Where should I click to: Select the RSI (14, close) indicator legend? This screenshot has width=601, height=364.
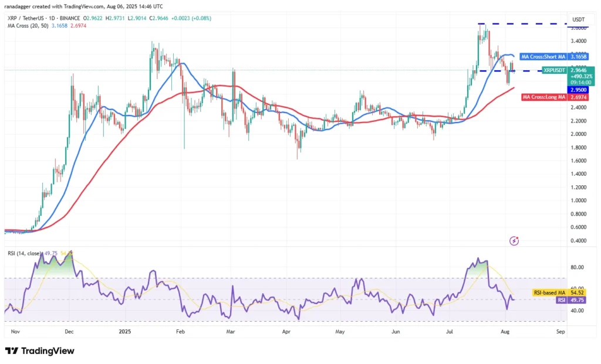[x=24, y=254]
